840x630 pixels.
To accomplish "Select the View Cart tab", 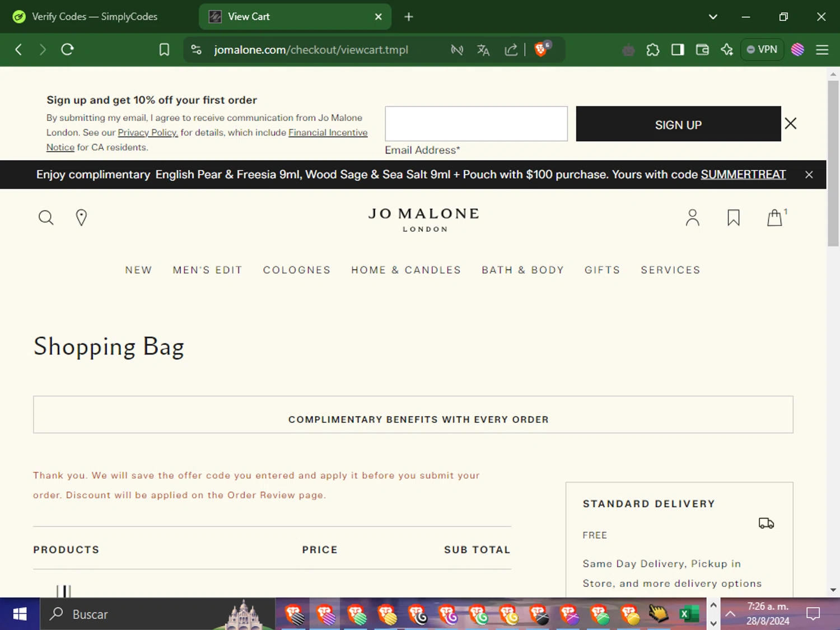I will tap(295, 17).
